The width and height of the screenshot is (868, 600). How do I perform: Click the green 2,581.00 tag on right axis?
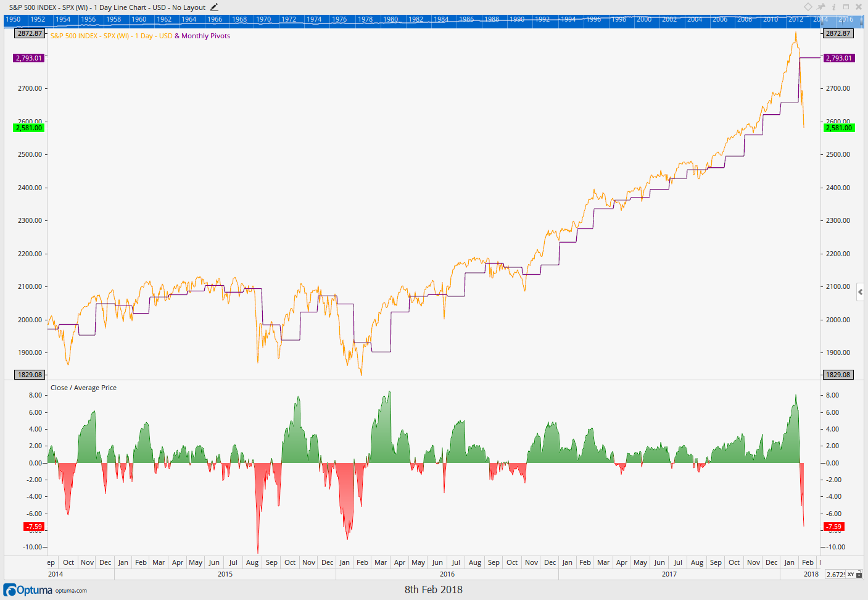tap(839, 128)
